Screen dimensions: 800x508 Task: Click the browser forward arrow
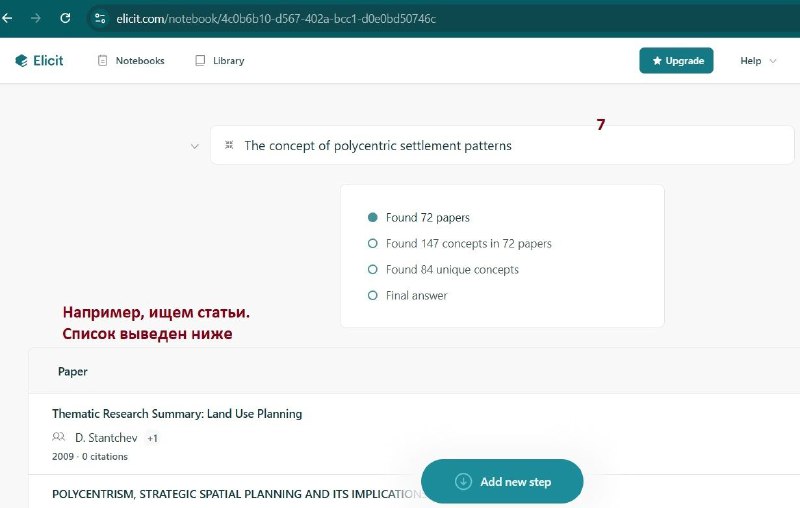click(36, 18)
